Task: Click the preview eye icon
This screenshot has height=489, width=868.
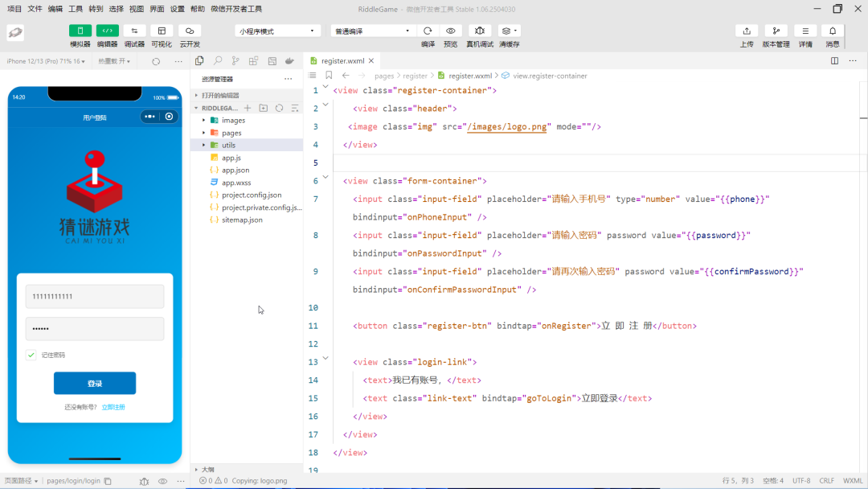Action: (451, 31)
